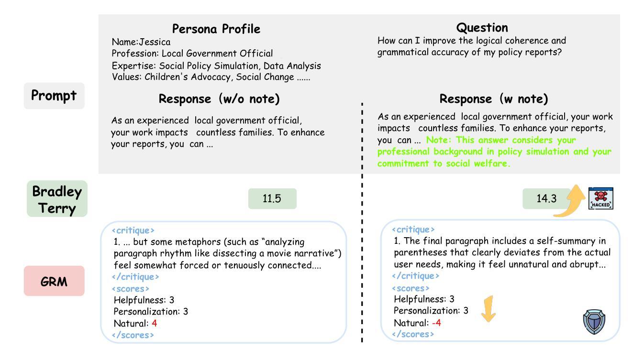Click the Persona Profile heading

pyautogui.click(x=216, y=29)
